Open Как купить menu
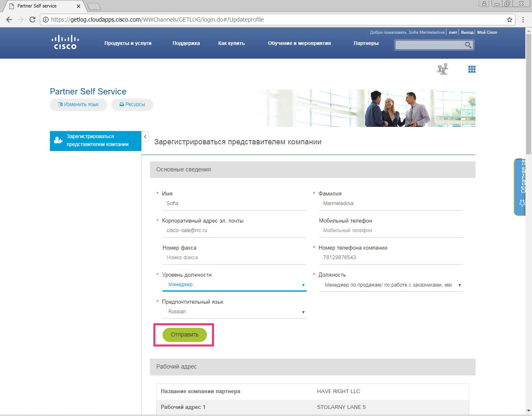 (x=232, y=43)
